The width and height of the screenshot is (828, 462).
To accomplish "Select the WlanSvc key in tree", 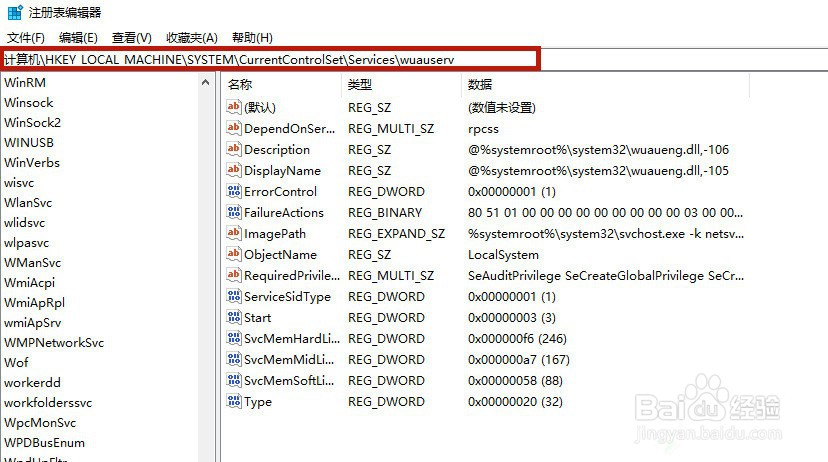I will 28,203.
